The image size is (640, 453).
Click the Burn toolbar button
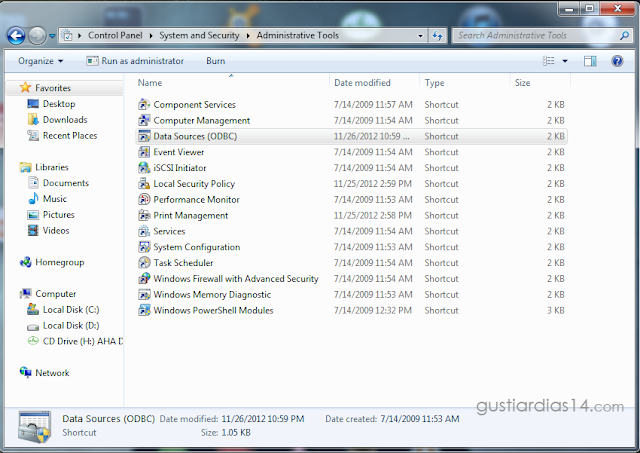[216, 61]
